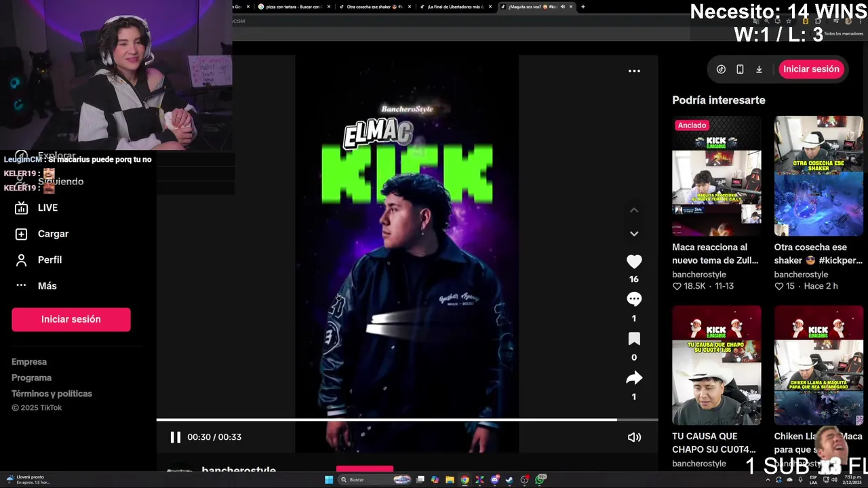Viewport: 868px width, 488px height.
Task: Seek on the video progress bar
Action: pyautogui.click(x=407, y=420)
